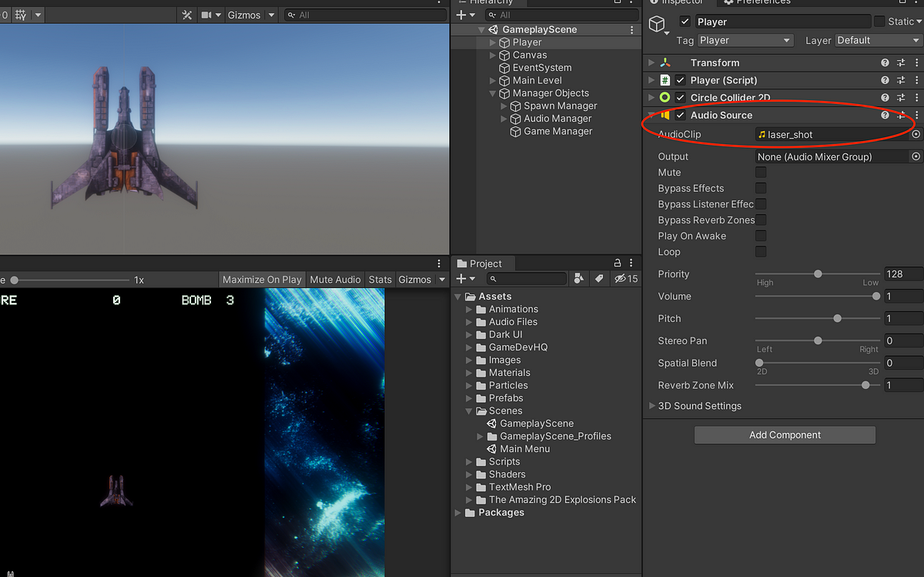Expand the Animations folder arrow

coord(469,309)
